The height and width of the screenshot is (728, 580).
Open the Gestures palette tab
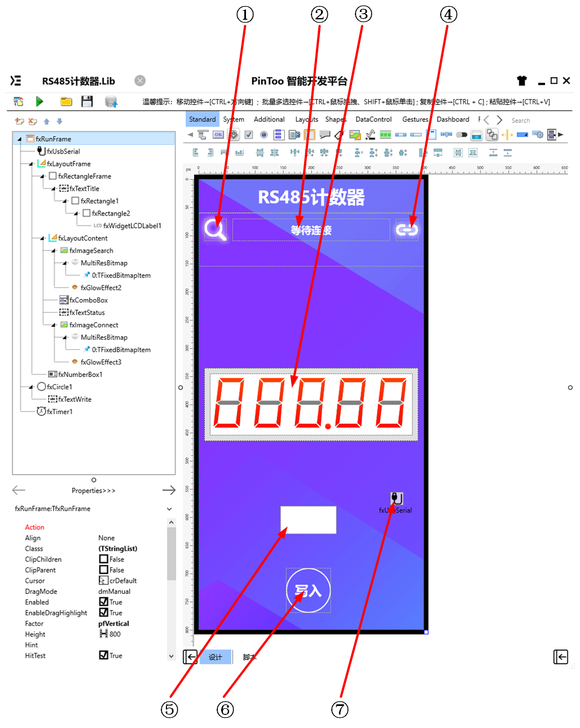415,120
